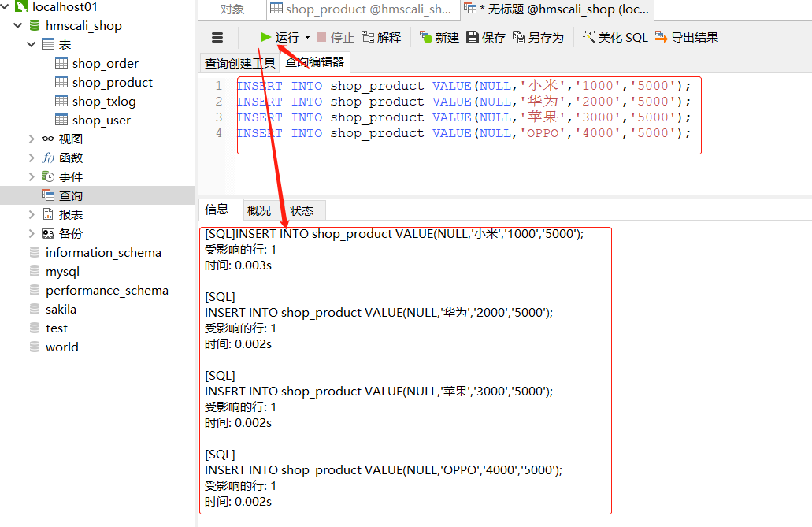Viewport: 812px width, 527px height.
Task: Click the shop_txlog table icon
Action: point(61,101)
